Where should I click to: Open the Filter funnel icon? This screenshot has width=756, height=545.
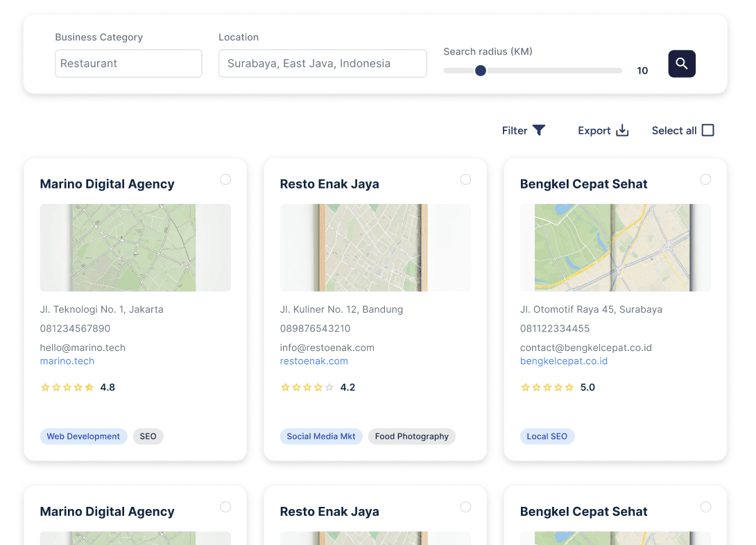pos(538,130)
